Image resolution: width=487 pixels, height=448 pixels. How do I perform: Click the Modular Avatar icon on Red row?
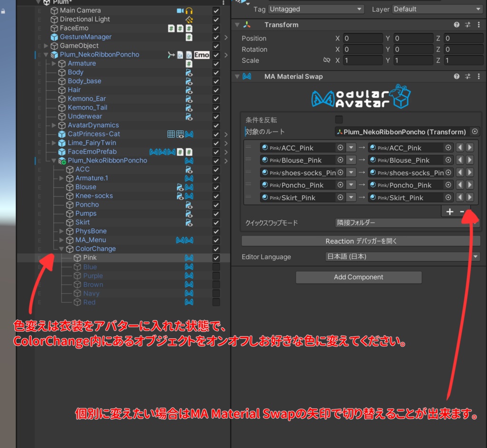coord(189,302)
